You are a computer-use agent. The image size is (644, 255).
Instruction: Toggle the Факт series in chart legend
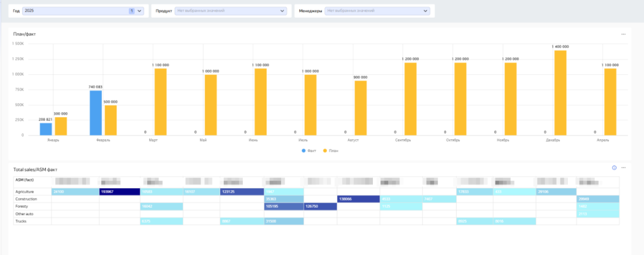pyautogui.click(x=311, y=152)
